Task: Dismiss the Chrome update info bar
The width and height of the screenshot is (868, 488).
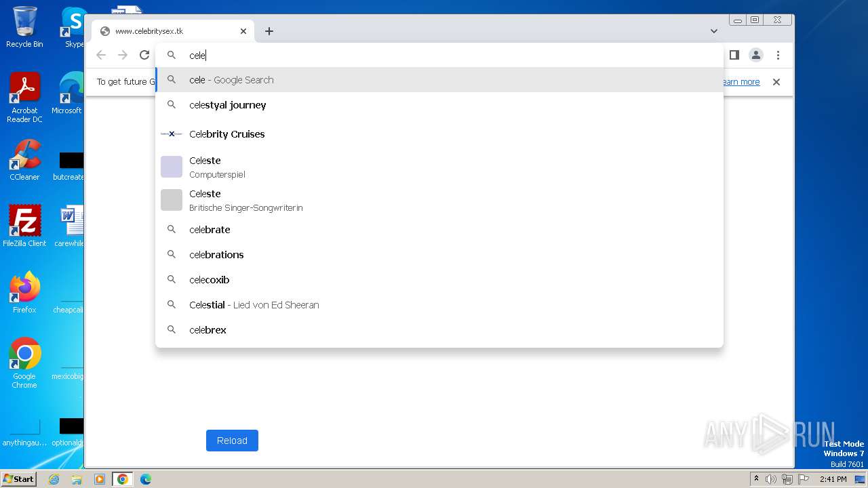Action: tap(776, 82)
